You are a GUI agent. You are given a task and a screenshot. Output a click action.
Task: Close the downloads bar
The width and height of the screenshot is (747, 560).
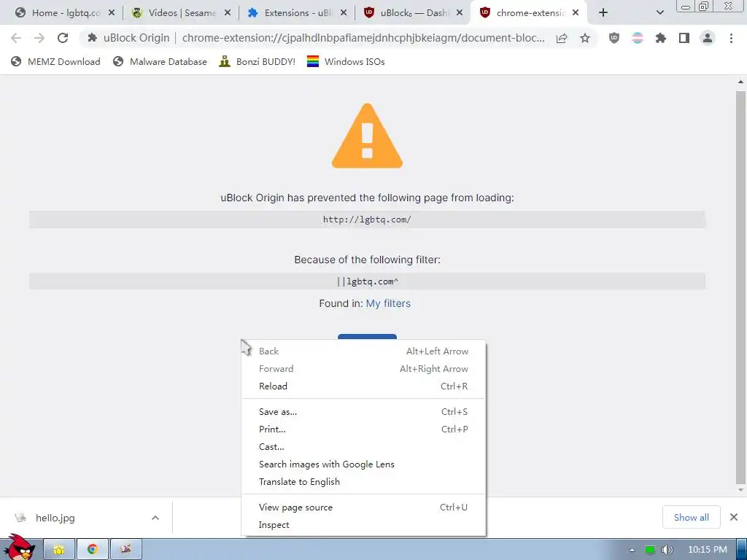coord(734,517)
